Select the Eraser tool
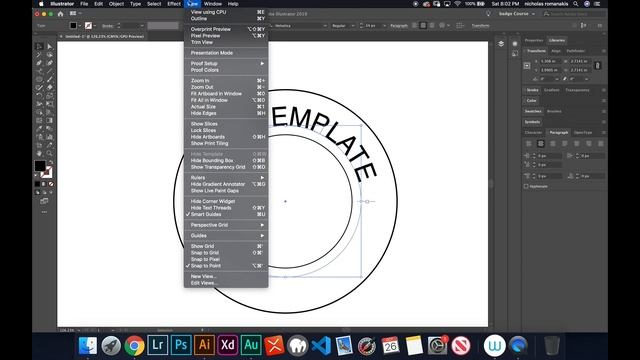 coord(49,87)
